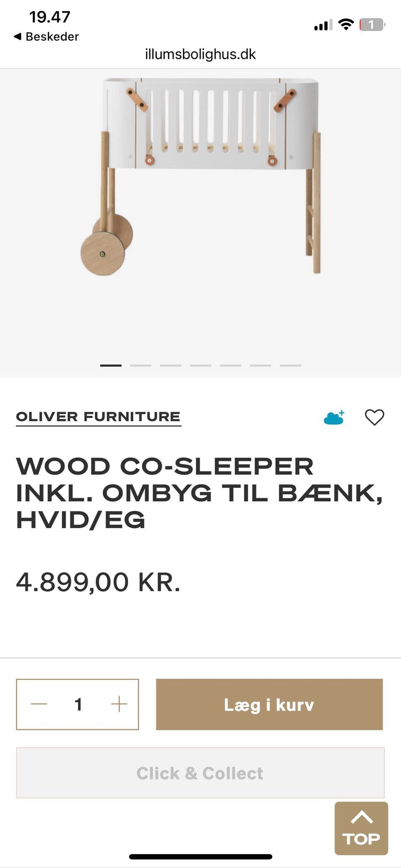Tap the TOP scroll-up arrow button
This screenshot has height=868, width=401.
361,828
